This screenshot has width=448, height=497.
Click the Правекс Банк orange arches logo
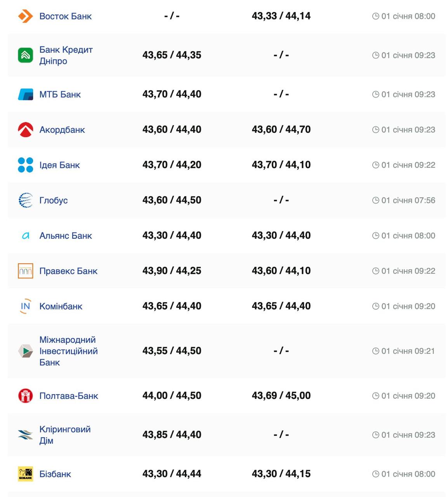26,271
